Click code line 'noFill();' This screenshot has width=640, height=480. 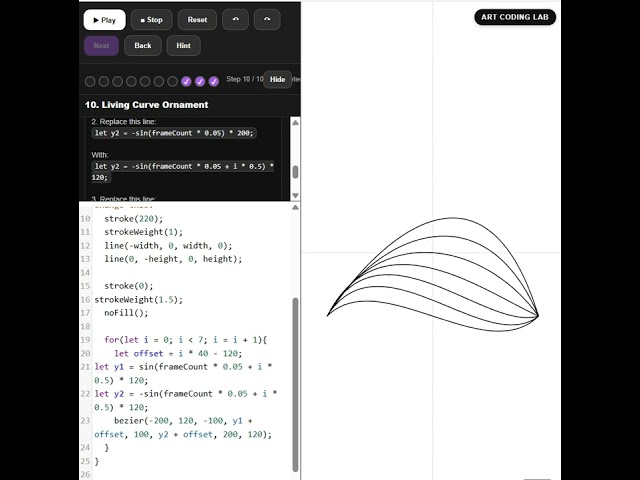coord(126,313)
